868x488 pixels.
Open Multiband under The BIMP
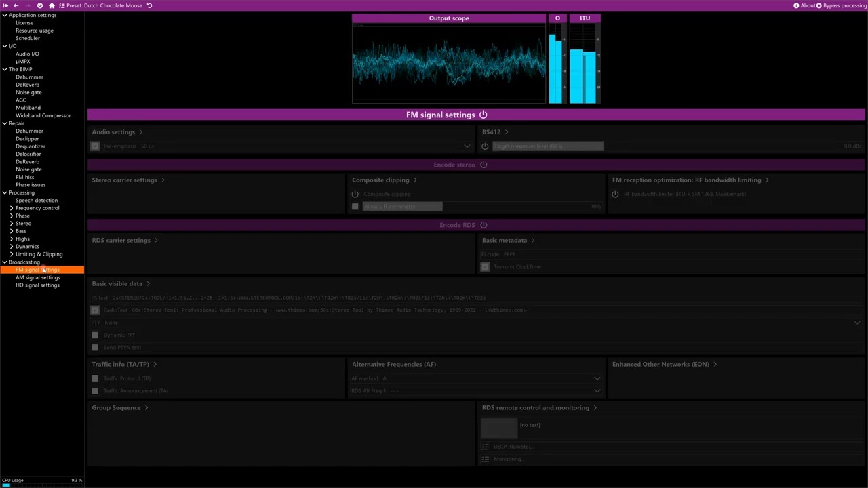click(28, 108)
